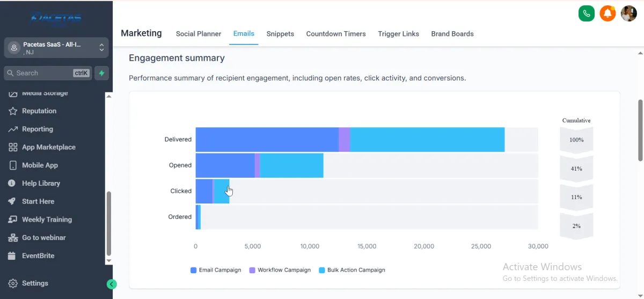Screen dimensions: 644x299
Task: Open Go to webinar link
Action: coord(44,238)
